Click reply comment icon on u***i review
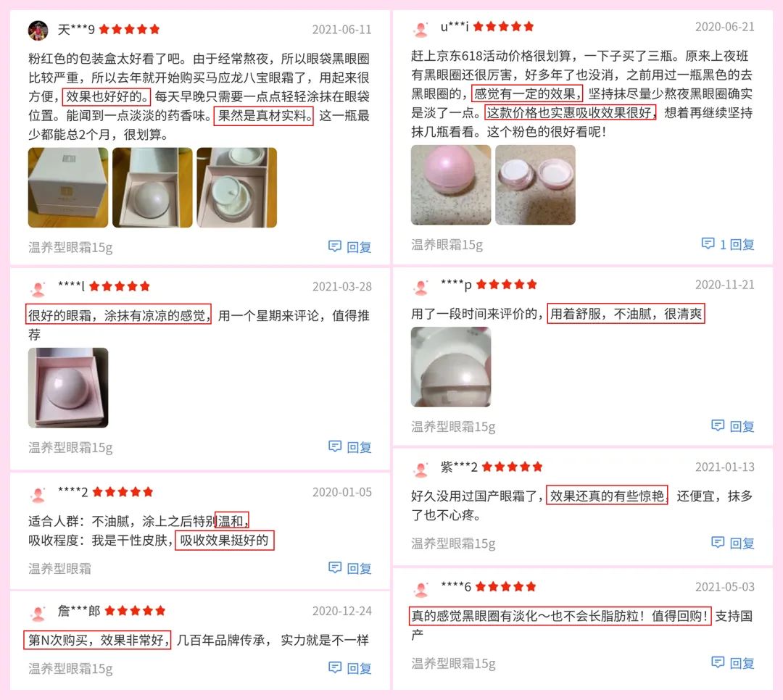783x700 pixels. click(708, 243)
